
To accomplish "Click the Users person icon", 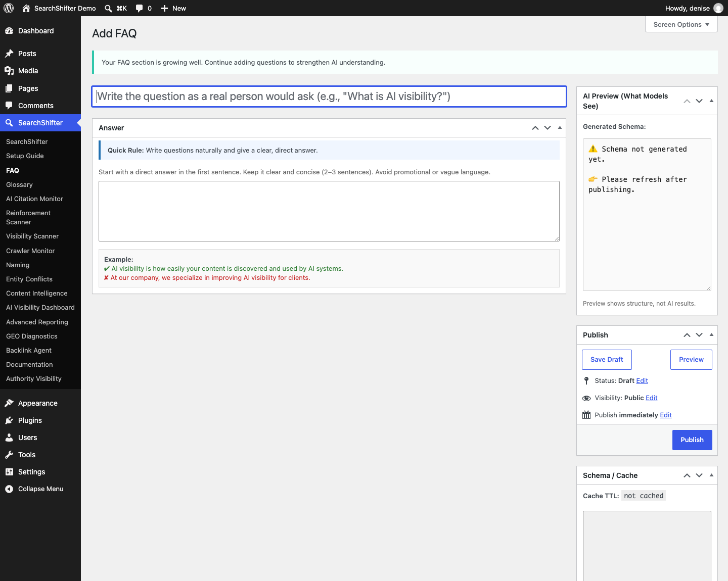I will 9,438.
